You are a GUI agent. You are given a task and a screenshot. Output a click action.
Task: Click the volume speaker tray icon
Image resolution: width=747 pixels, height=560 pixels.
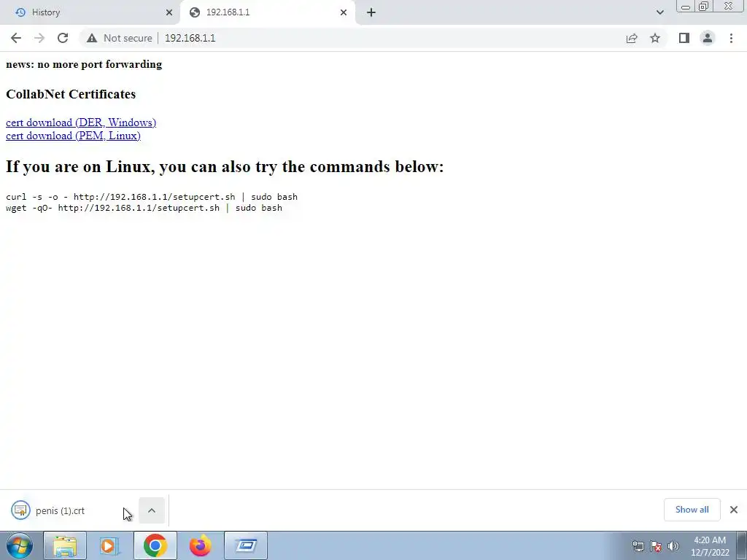point(673,546)
